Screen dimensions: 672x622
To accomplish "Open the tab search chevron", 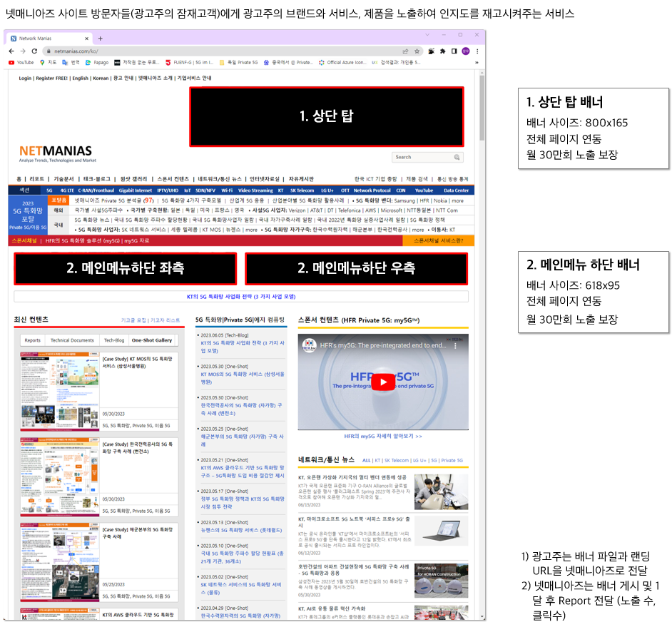I will (427, 35).
